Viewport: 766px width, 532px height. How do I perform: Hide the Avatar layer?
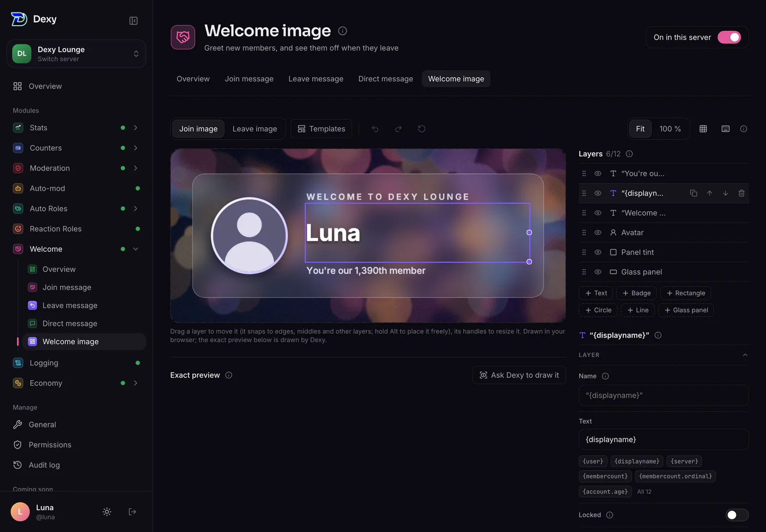coord(598,233)
